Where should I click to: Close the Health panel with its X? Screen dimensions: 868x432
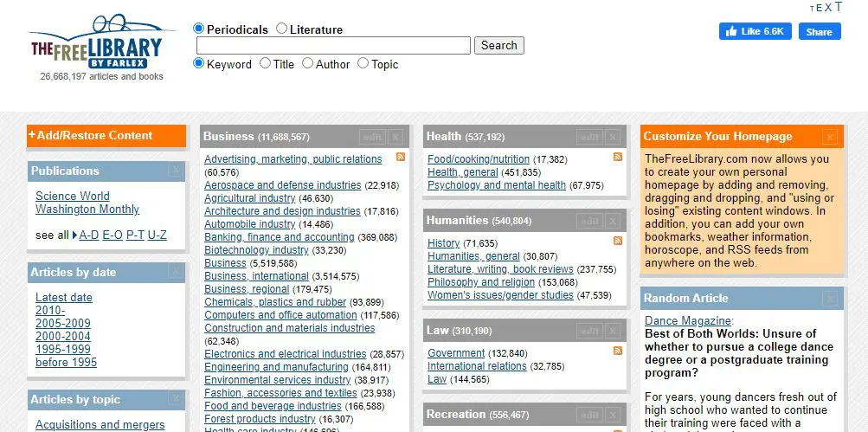[612, 137]
